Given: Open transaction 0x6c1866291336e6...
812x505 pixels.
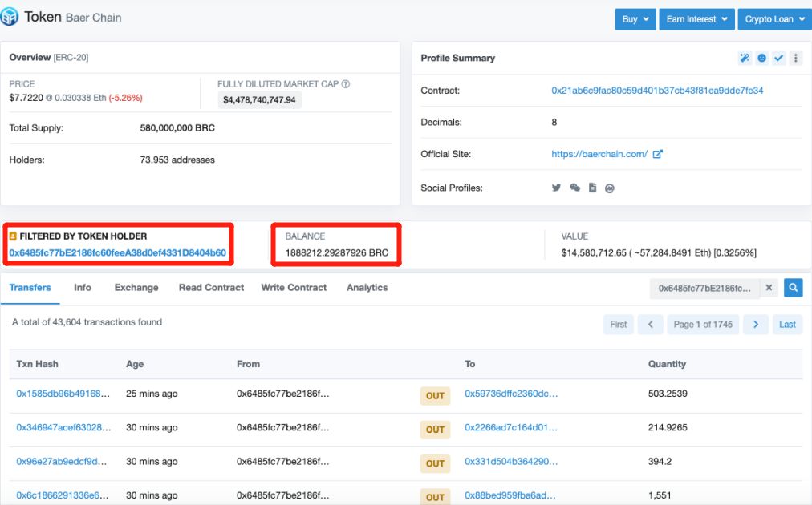Looking at the screenshot, I should tap(62, 495).
